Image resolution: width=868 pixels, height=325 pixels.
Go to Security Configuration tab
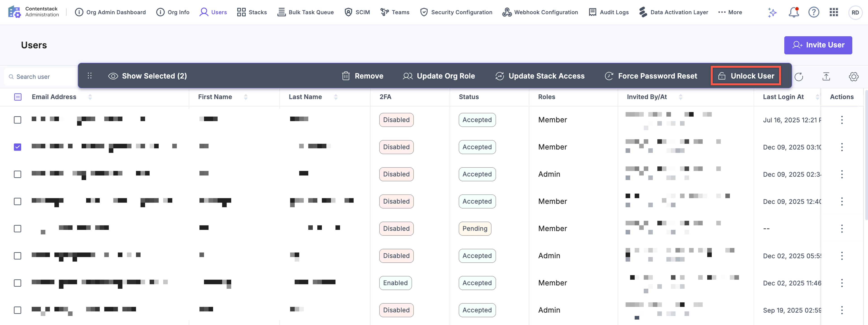click(x=456, y=12)
